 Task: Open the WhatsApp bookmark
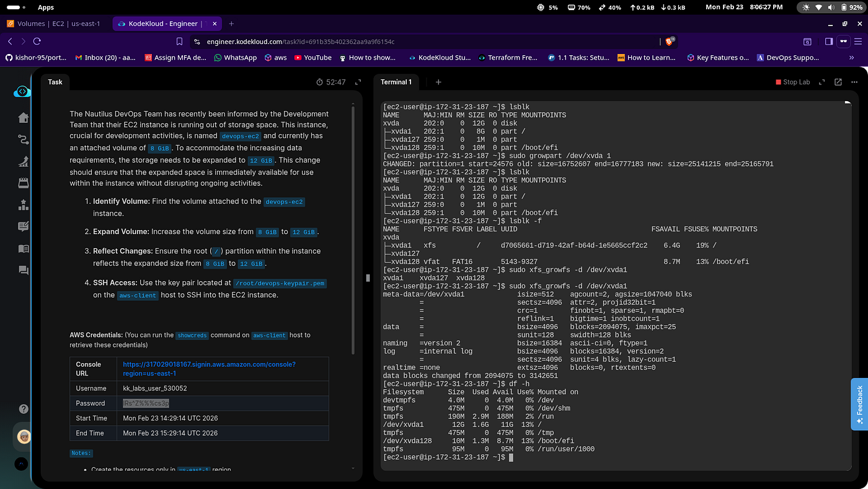pyautogui.click(x=235, y=58)
